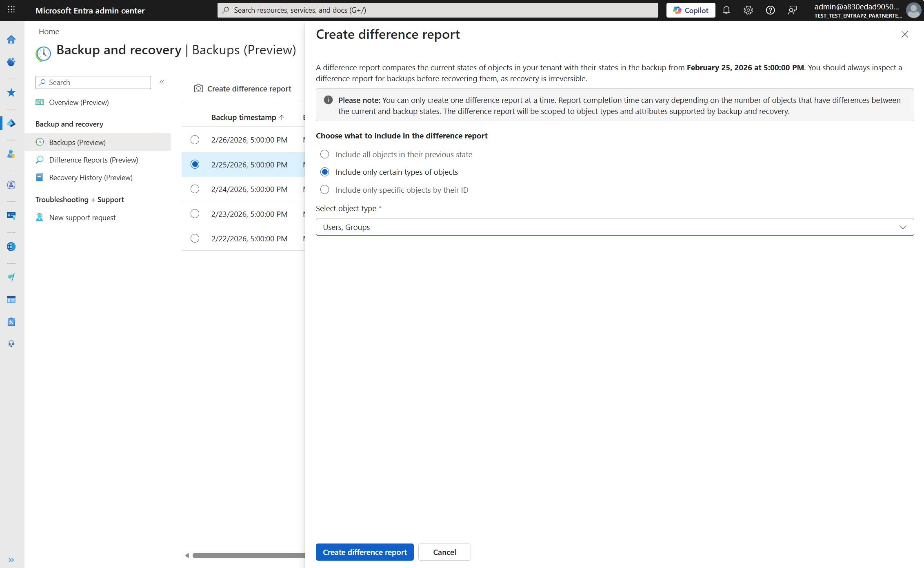Collapse the search navigation pane with double chevron
This screenshot has width=924, height=568.
pos(162,82)
